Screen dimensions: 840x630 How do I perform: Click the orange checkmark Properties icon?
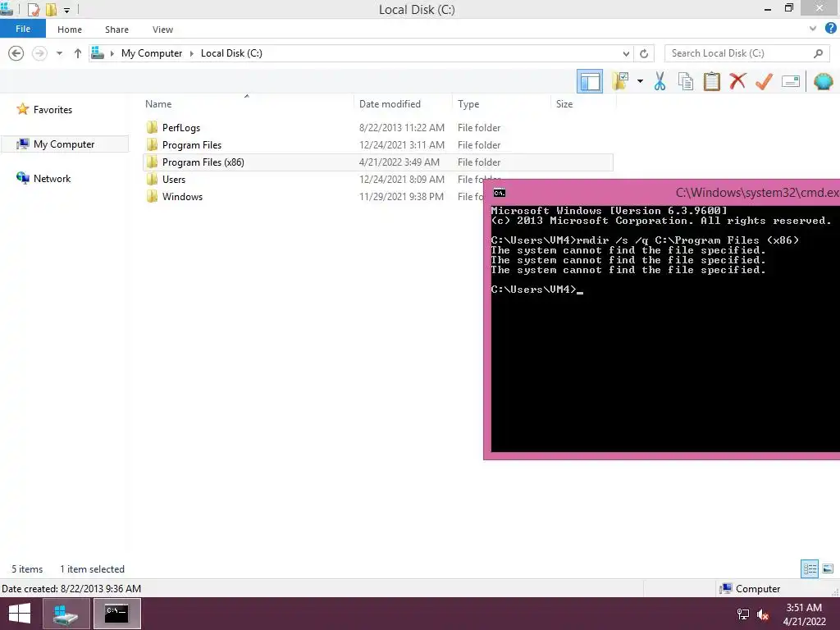click(764, 81)
